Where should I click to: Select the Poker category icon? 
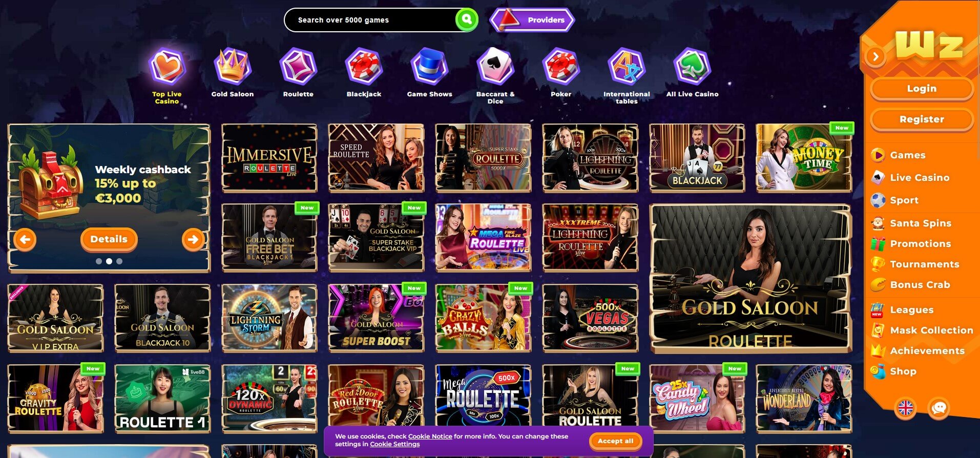pos(561,66)
